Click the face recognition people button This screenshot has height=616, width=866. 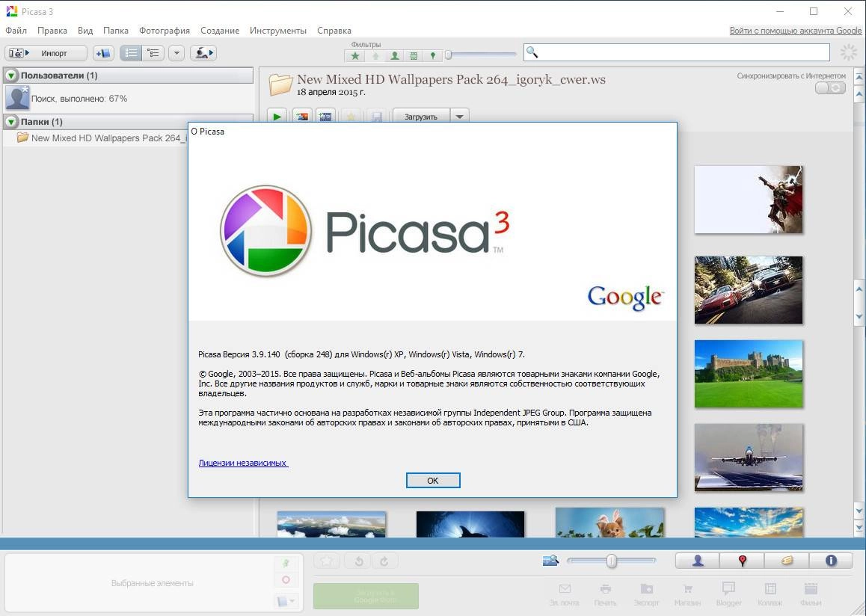tap(203, 53)
